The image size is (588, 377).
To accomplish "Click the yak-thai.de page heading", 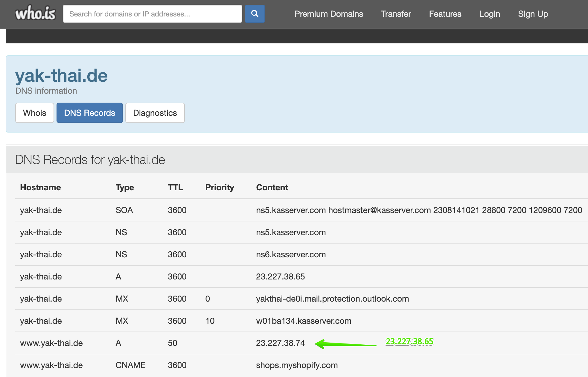I will pos(61,75).
